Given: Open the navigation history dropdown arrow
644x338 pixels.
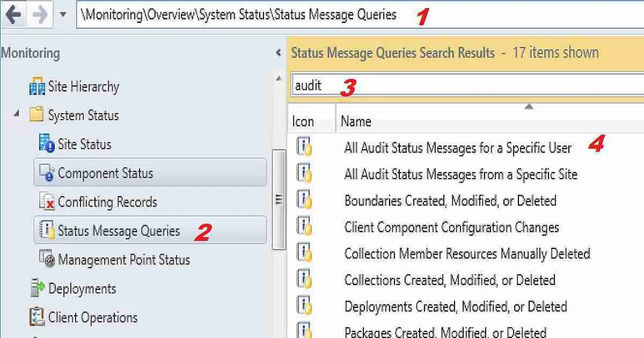Looking at the screenshot, I should tap(63, 14).
